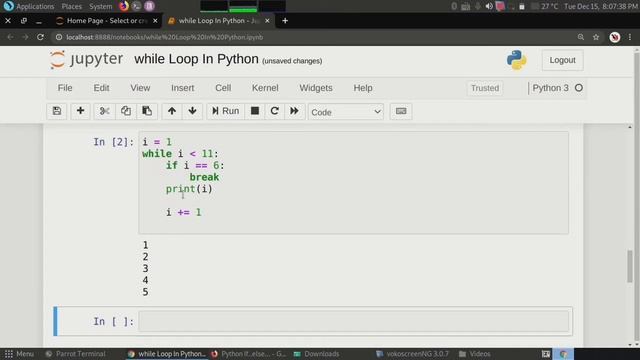The image size is (640, 360).
Task: Open the File menu
Action: (65, 88)
